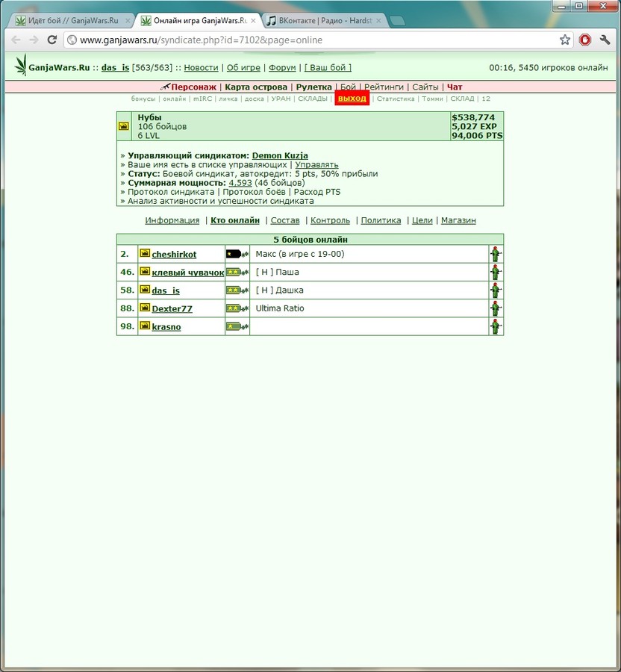Click soldier figure icon in Ultima Ratio row
621x672 pixels.
[x=496, y=308]
